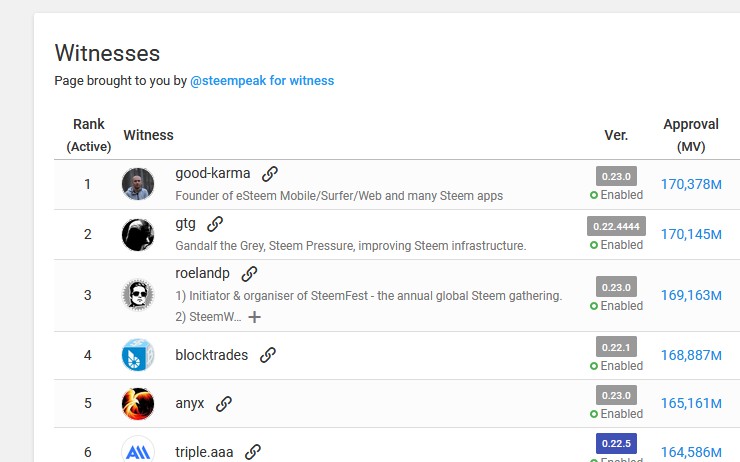Click good-karma's profile avatar
This screenshot has width=740, height=462.
click(138, 184)
